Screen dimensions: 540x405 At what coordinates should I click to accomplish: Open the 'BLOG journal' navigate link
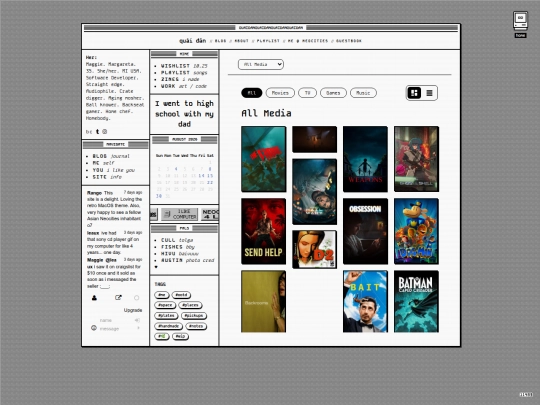(111, 156)
